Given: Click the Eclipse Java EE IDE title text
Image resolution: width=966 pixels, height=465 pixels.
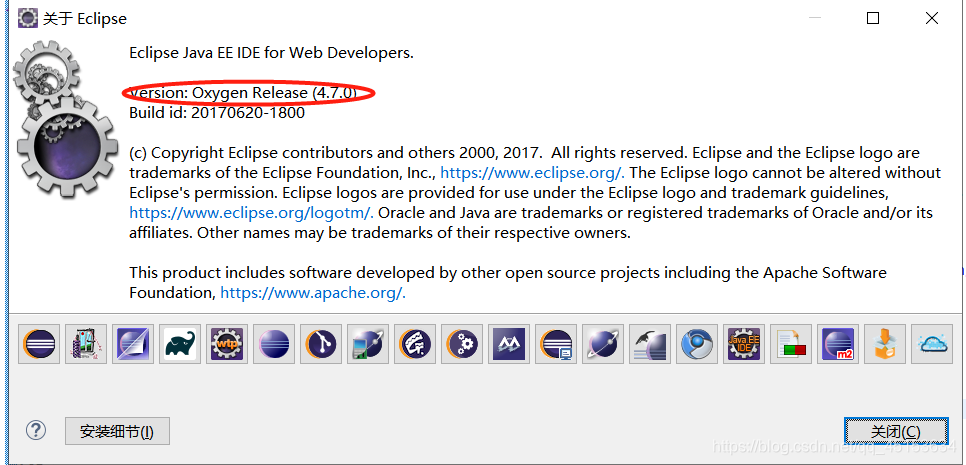Looking at the screenshot, I should tap(271, 53).
